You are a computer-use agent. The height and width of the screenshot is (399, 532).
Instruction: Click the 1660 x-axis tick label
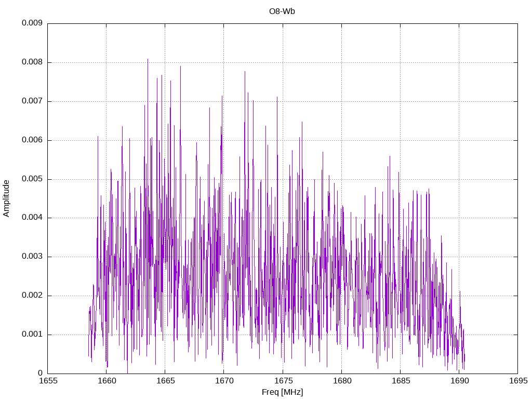[x=107, y=381]
